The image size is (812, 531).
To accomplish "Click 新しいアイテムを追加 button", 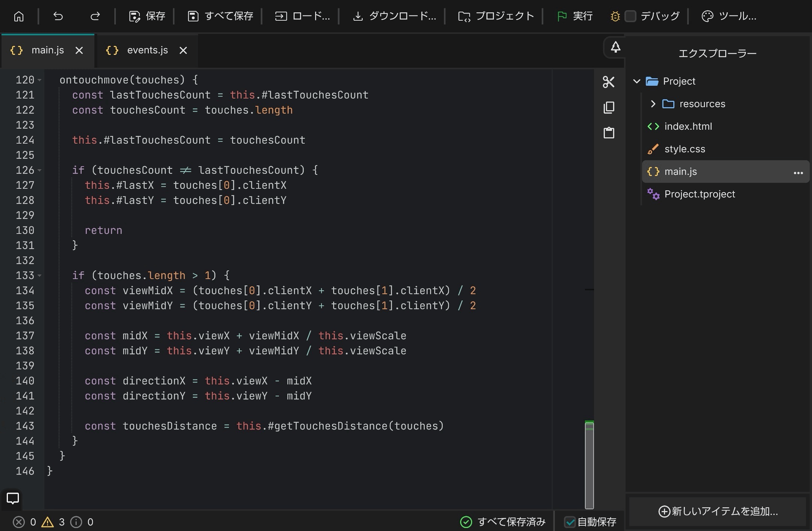I will 718,511.
